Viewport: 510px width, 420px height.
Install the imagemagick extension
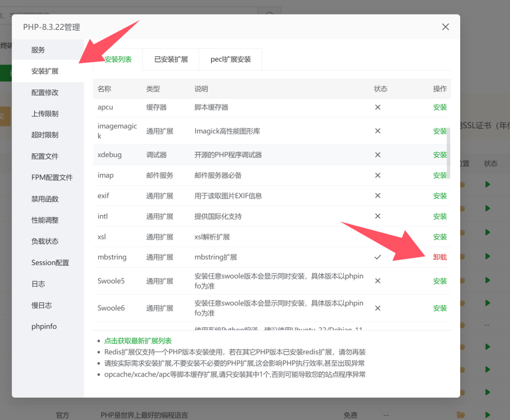pyautogui.click(x=440, y=131)
